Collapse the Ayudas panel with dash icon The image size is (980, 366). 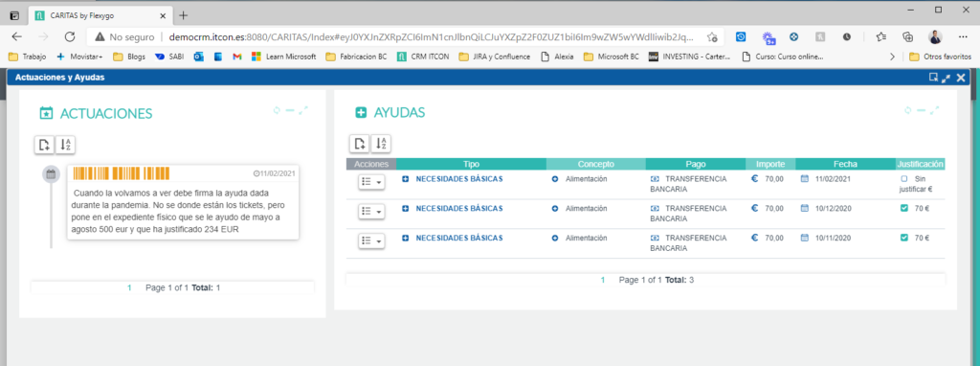pyautogui.click(x=922, y=111)
